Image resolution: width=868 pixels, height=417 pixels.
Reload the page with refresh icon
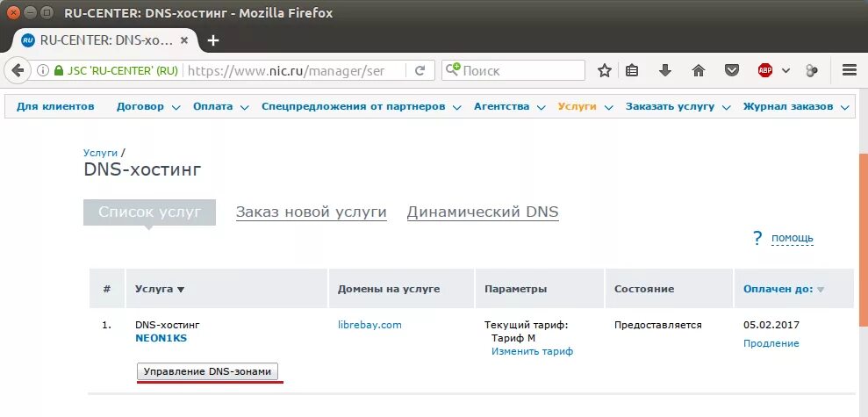(420, 70)
